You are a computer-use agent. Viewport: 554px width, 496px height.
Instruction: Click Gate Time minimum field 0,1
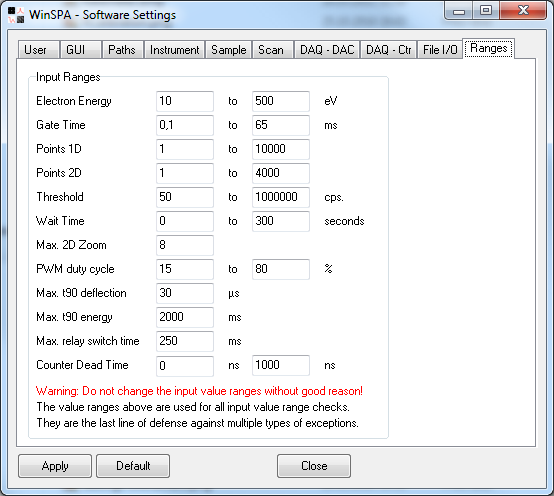[185, 125]
